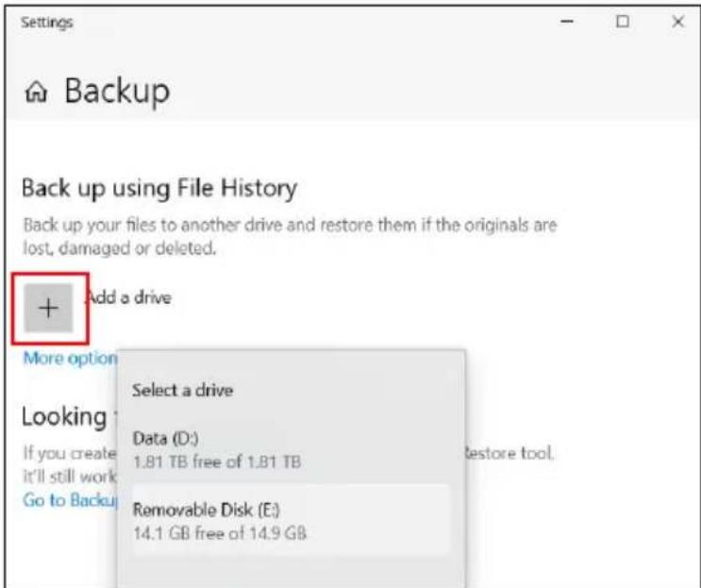The width and height of the screenshot is (701, 588).
Task: Click the Home icon beside Backup
Action: coord(36,92)
